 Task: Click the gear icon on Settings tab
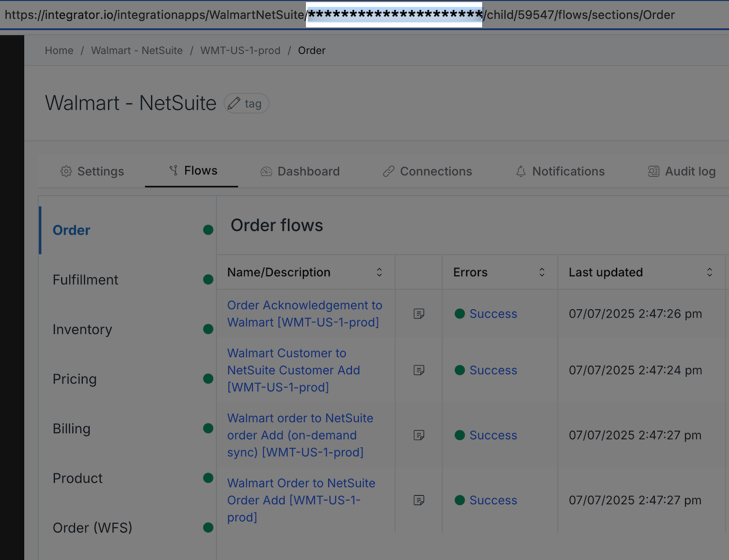tap(66, 171)
